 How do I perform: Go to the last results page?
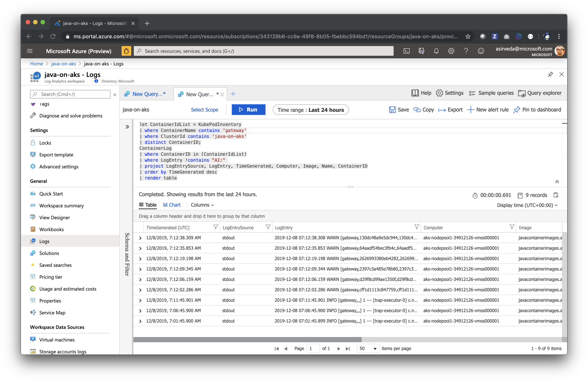pos(348,349)
